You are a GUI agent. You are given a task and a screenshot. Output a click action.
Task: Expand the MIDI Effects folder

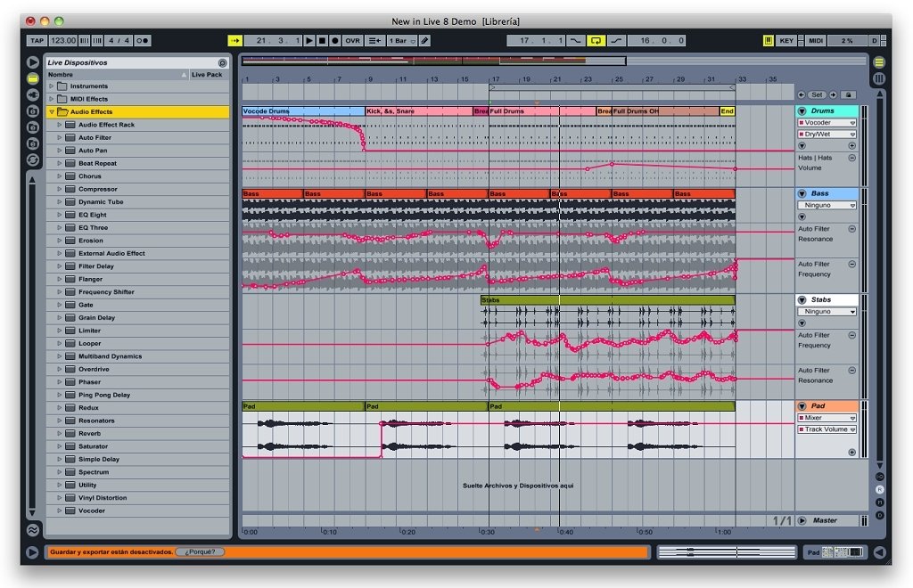[x=51, y=99]
